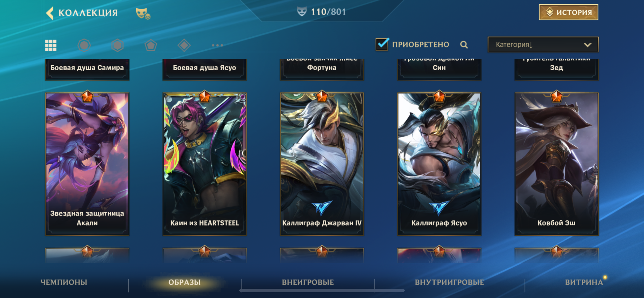Screen dimensions: 644x298
Task: Open the Витрина tab
Action: tap(584, 282)
